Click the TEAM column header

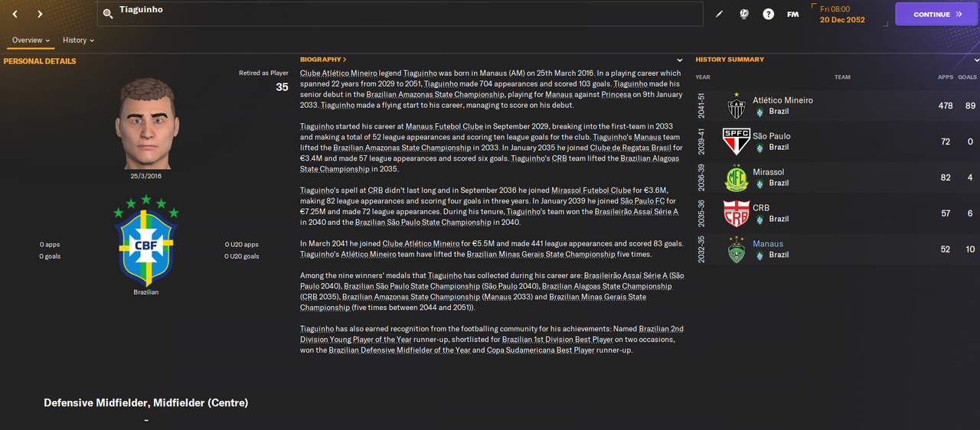(x=842, y=77)
